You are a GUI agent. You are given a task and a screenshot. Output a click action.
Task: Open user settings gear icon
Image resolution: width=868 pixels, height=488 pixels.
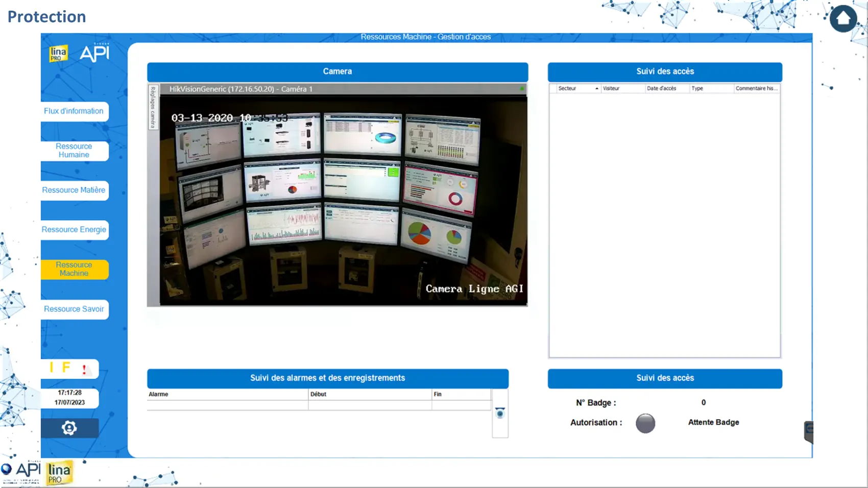click(69, 428)
